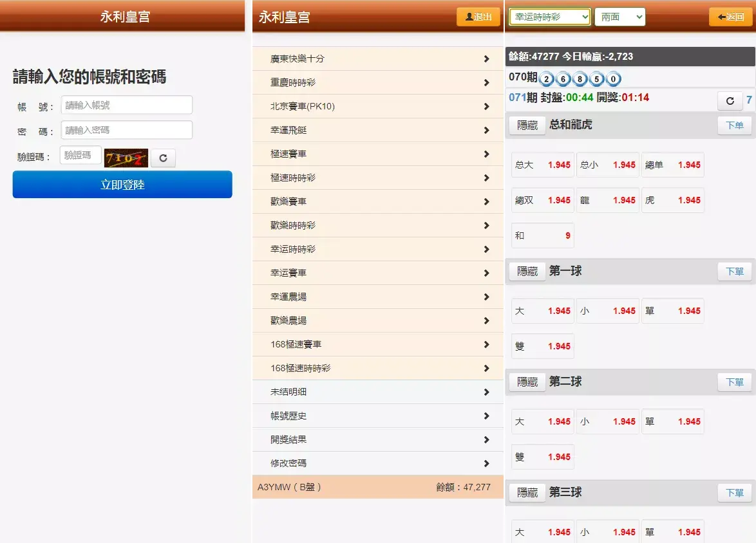756x543 pixels.
Task: Hide the 第一球 betting section
Action: click(527, 271)
